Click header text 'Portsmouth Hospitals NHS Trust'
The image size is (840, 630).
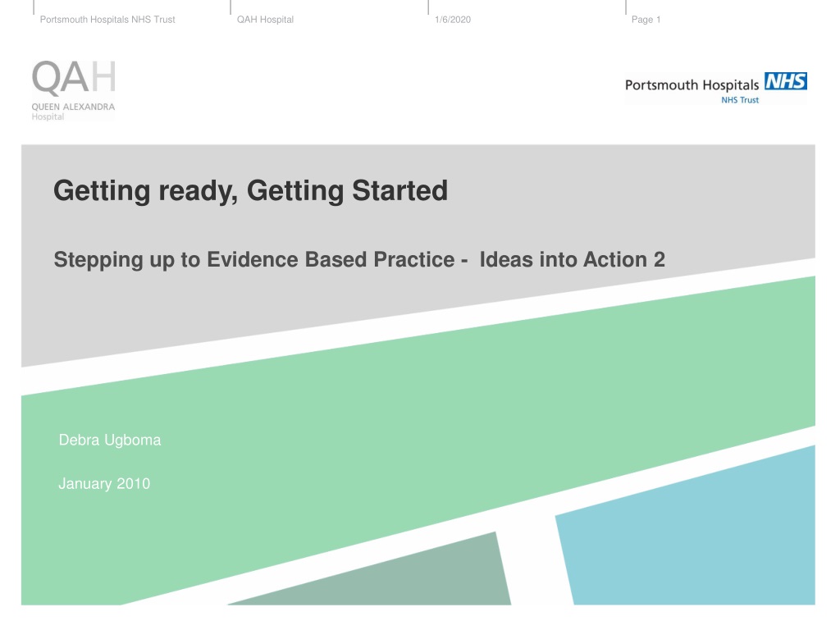click(107, 20)
